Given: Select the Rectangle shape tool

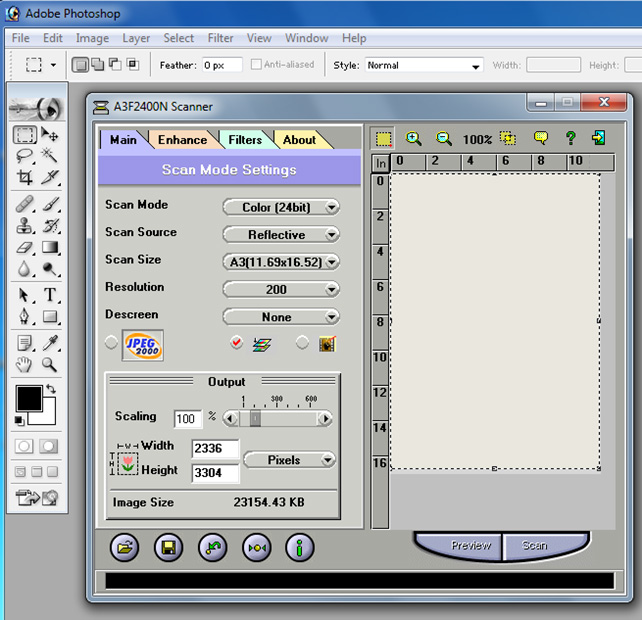Looking at the screenshot, I should click(x=50, y=317).
